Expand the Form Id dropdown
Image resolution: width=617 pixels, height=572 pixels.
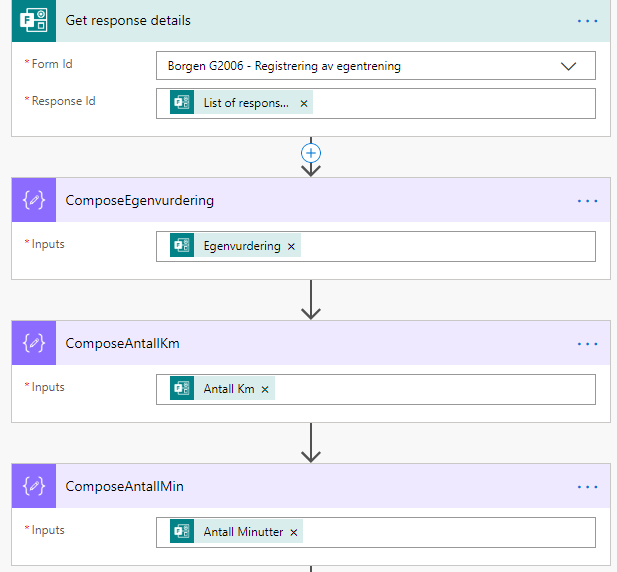pos(568,66)
